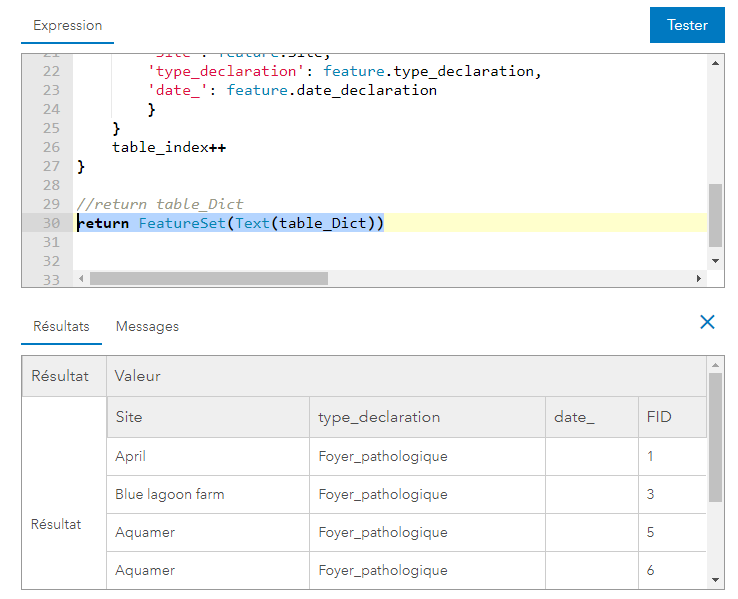Click the FID value 6 cell
The width and height of the screenshot is (738, 599).
672,570
